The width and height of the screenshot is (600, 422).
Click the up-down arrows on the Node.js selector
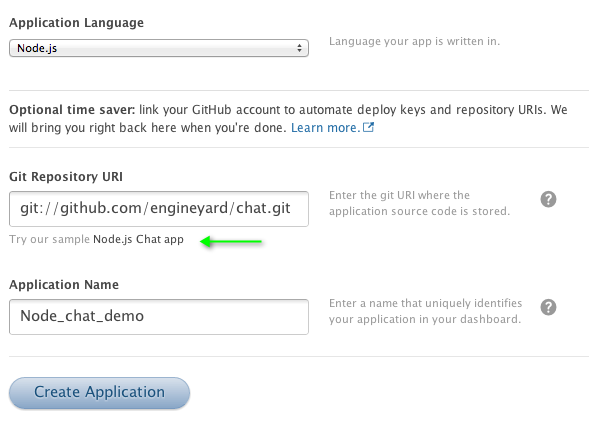300,48
